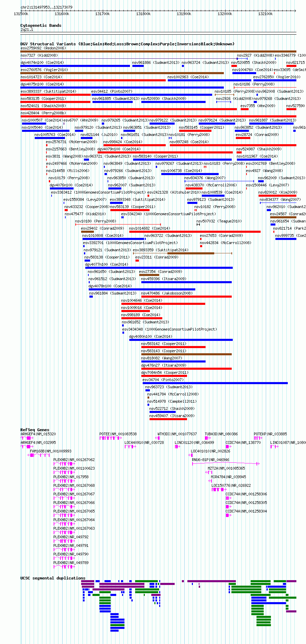
Task: Select nsv820012 (Kim2009) variant label
Action: pos(278,192)
